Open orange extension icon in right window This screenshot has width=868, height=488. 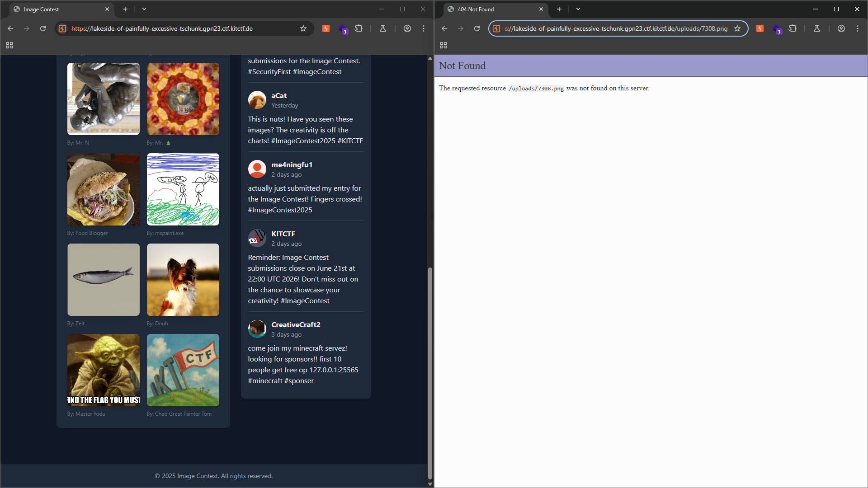(760, 28)
